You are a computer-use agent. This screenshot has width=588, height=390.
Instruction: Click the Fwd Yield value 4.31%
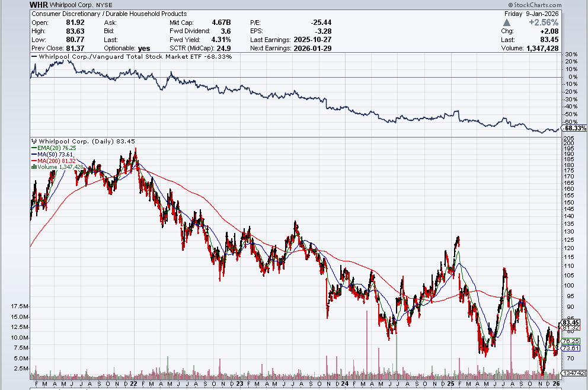click(221, 40)
